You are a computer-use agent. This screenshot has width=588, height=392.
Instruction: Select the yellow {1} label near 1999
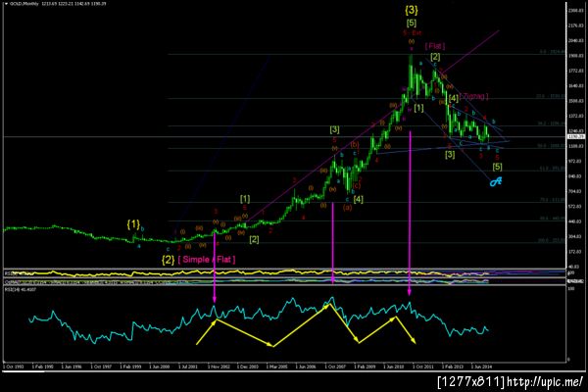pyautogui.click(x=133, y=224)
